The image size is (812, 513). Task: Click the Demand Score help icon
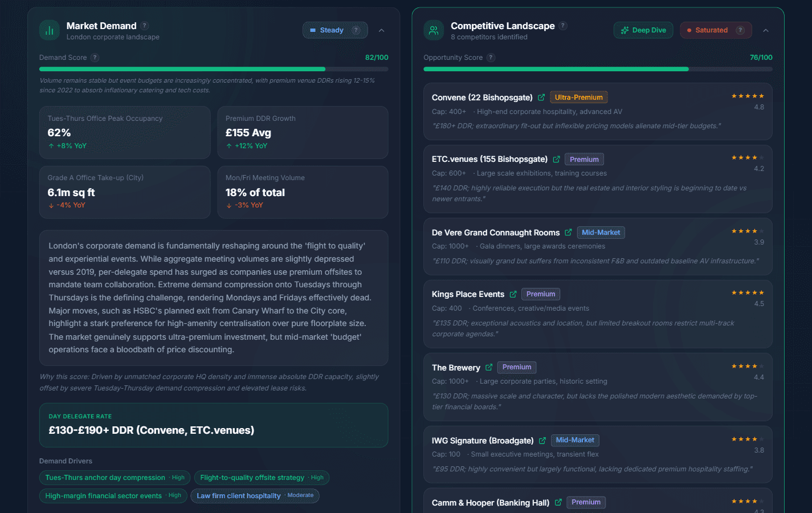pos(95,58)
